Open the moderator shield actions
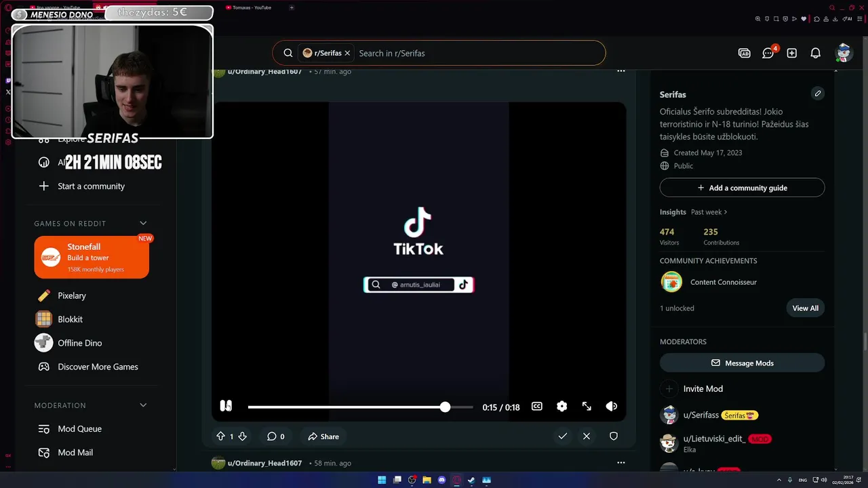The height and width of the screenshot is (488, 868). [614, 436]
